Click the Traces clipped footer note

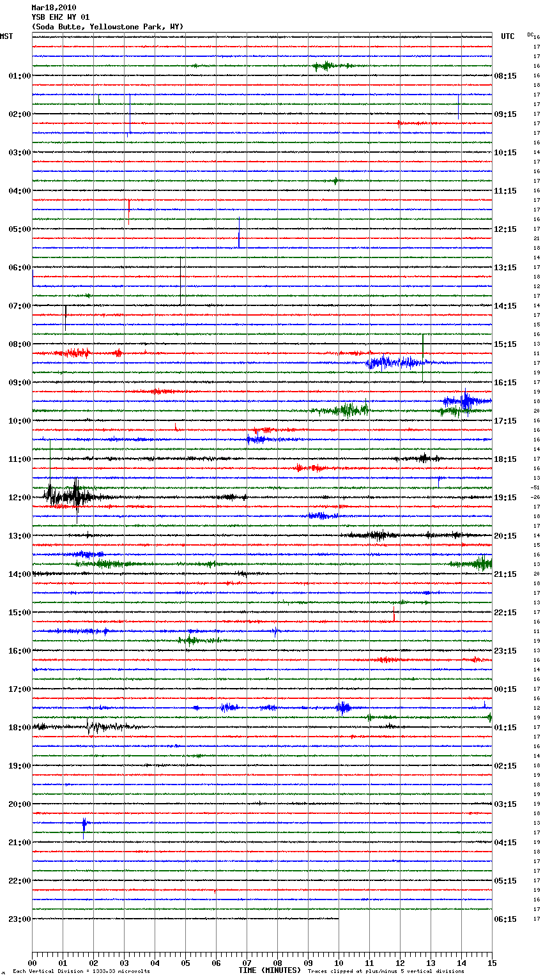pyautogui.click(x=386, y=972)
